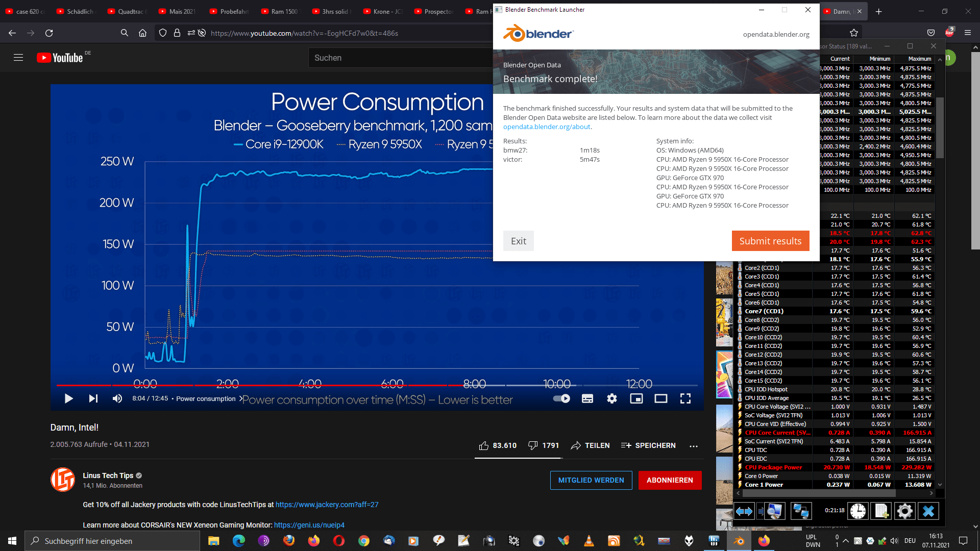Reload the page in the browser toolbar
Viewport: 980px width, 551px height.
pos(49,33)
